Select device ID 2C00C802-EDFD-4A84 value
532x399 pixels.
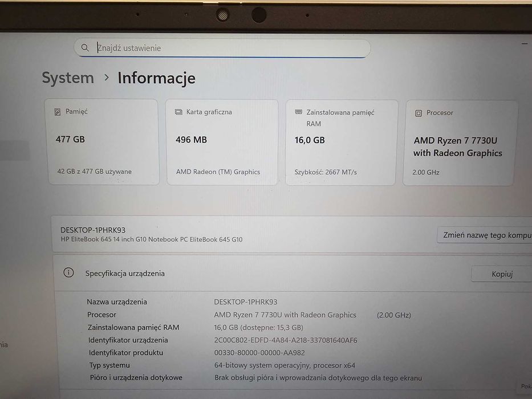pyautogui.click(x=286, y=340)
